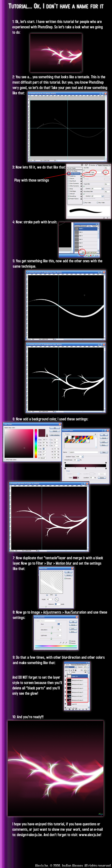This screenshot has height=868, width=112.
Task: Click the delete layer trash icon in the Layers panel
Action: [x=86, y=709]
